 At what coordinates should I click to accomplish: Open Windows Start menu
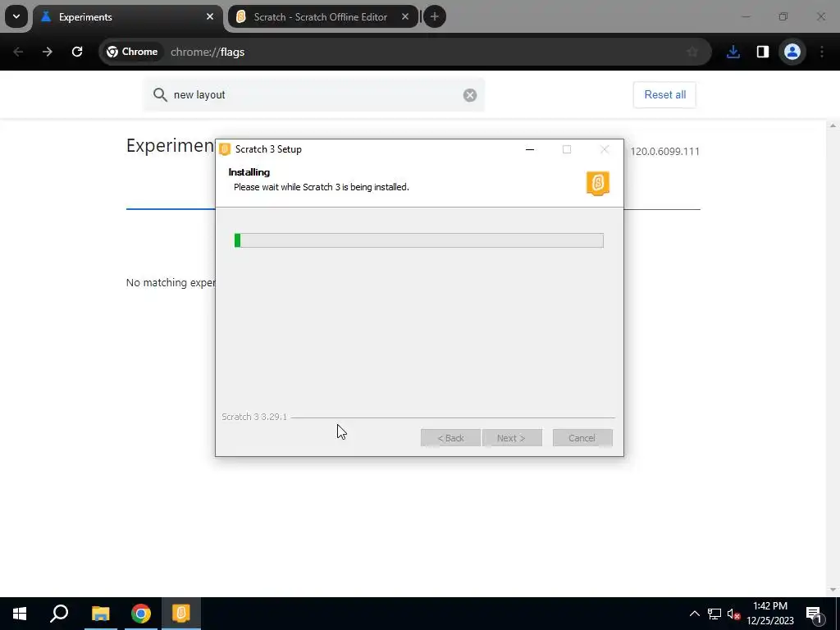20,614
